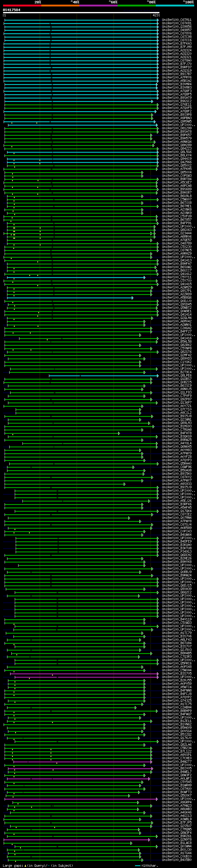
Task: Open UniRef100_B9P657 hit link
Action: click(176, 135)
